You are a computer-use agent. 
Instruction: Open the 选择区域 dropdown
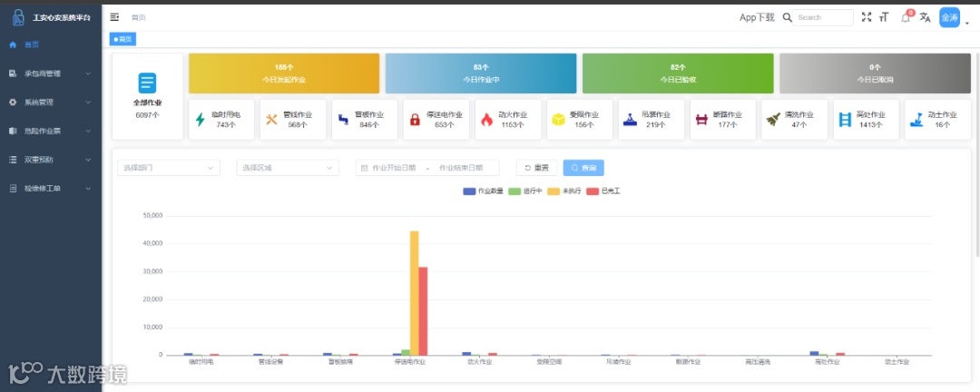pyautogui.click(x=288, y=168)
